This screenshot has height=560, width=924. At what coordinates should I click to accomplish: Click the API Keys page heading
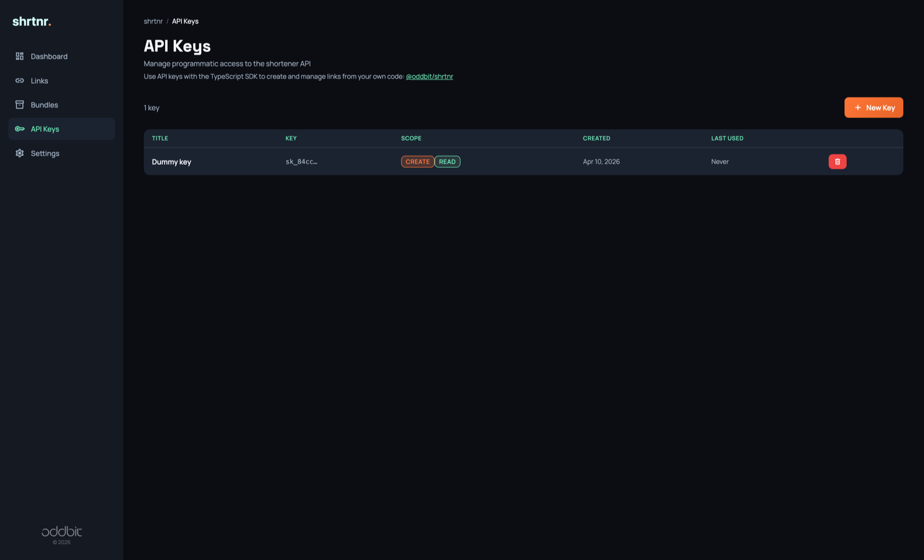click(x=177, y=46)
